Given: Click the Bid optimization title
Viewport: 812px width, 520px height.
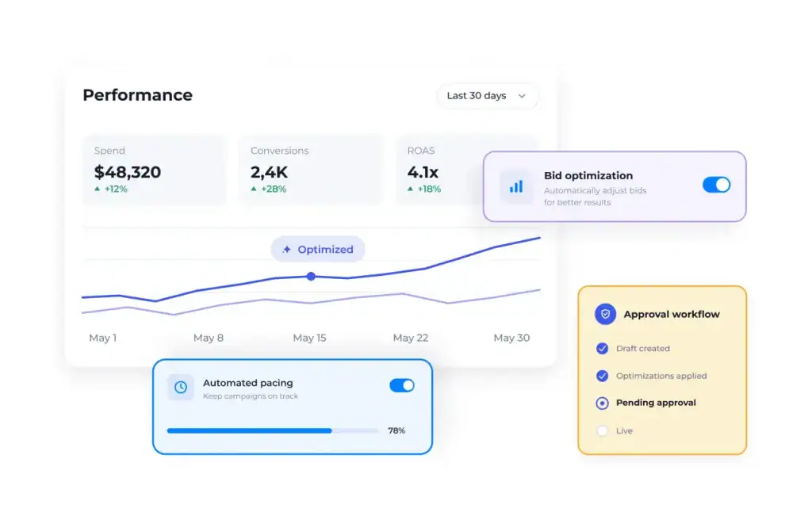Looking at the screenshot, I should [x=588, y=175].
